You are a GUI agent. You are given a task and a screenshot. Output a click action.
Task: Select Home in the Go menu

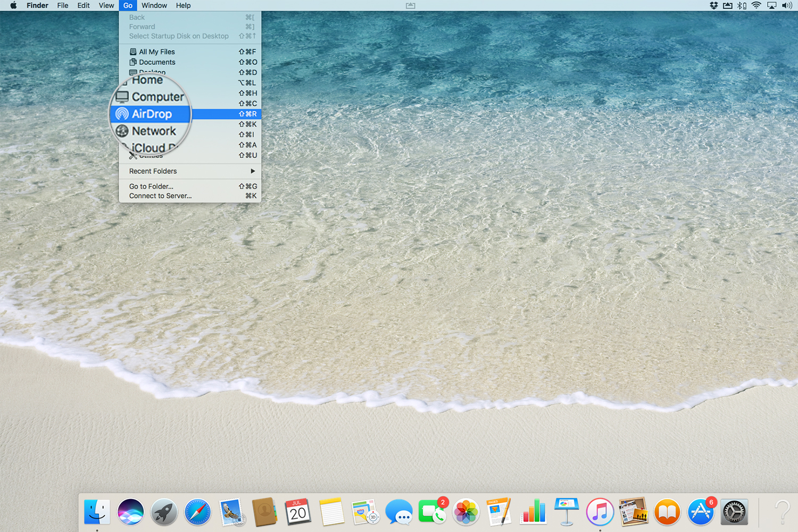147,80
